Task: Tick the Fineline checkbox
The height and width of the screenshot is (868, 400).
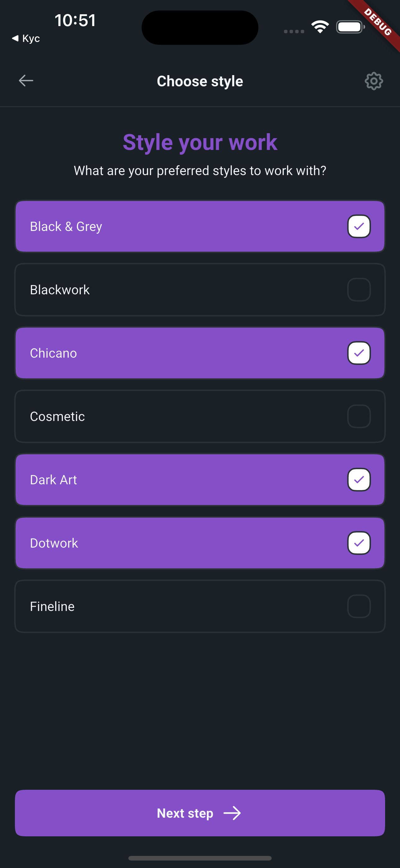Action: 359,606
